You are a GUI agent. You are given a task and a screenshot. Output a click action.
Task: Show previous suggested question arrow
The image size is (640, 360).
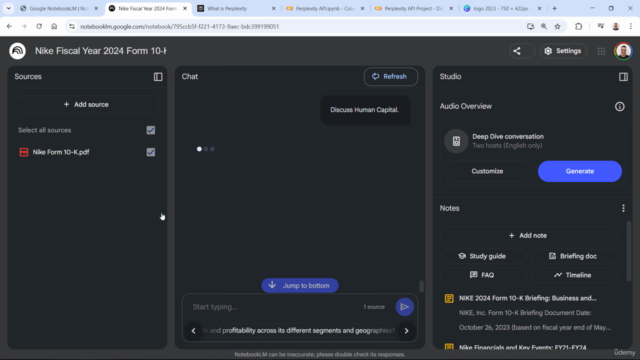[193, 331]
